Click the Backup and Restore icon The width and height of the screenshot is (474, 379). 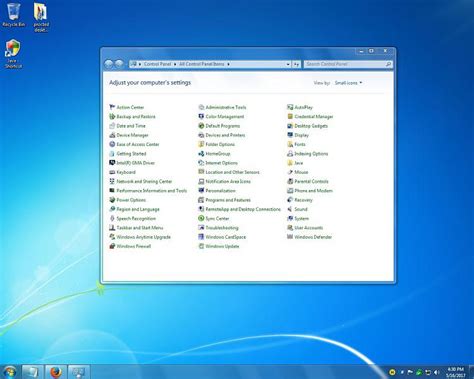112,116
